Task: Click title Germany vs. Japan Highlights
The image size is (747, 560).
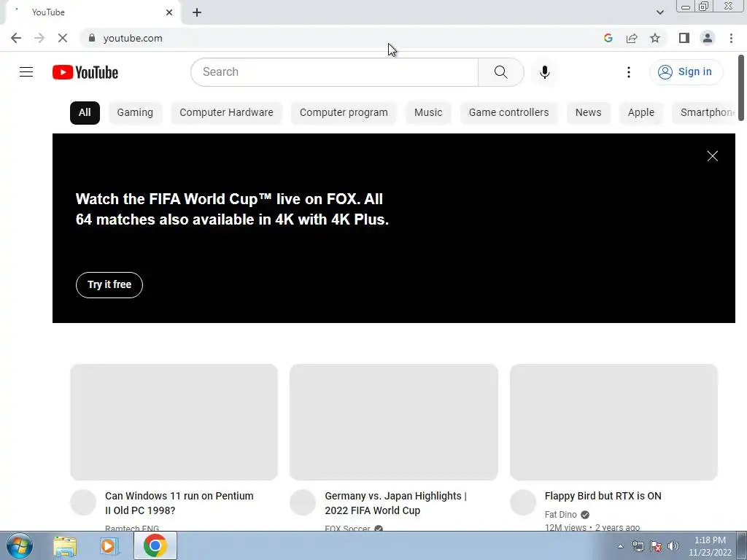Action: (x=395, y=503)
